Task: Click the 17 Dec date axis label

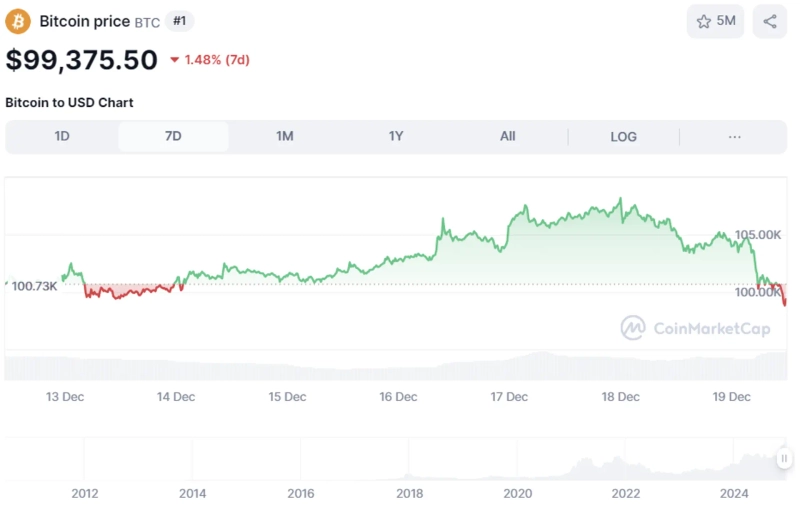Action: [x=509, y=397]
